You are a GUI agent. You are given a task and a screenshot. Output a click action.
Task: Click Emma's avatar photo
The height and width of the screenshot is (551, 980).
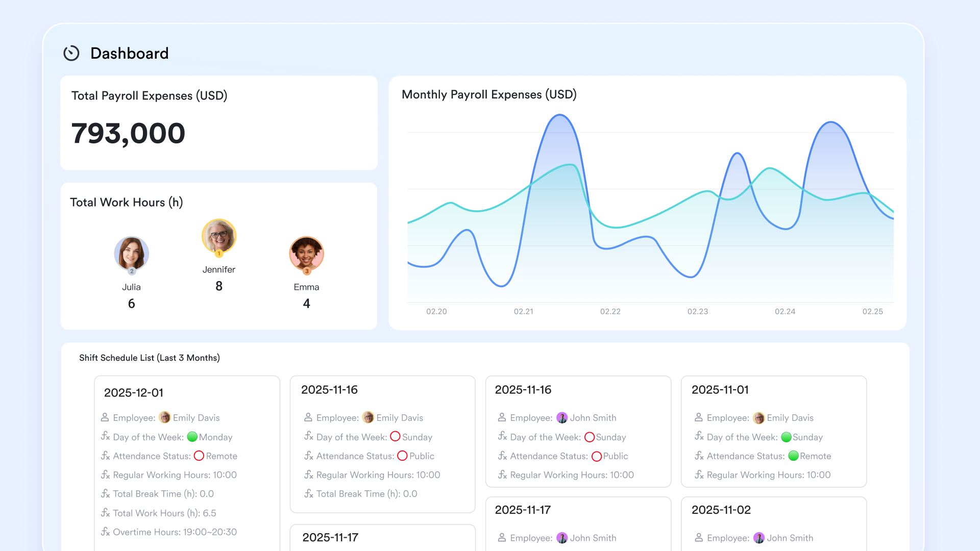(306, 254)
